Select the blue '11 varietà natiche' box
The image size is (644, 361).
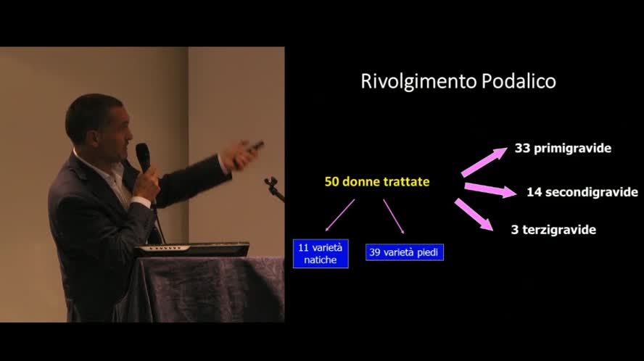click(x=321, y=254)
